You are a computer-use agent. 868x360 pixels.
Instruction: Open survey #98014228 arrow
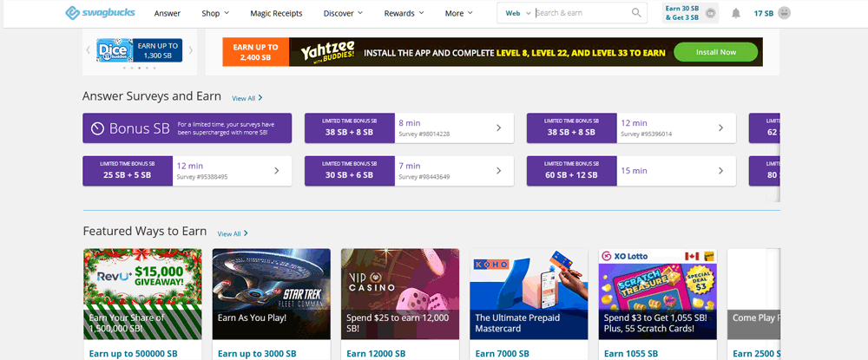[x=498, y=128]
